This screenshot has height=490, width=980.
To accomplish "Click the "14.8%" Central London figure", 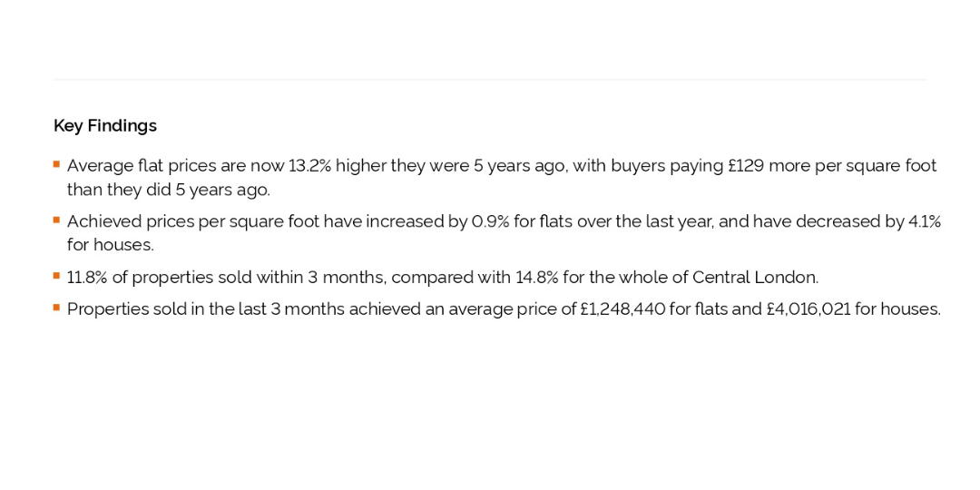I will point(537,278).
